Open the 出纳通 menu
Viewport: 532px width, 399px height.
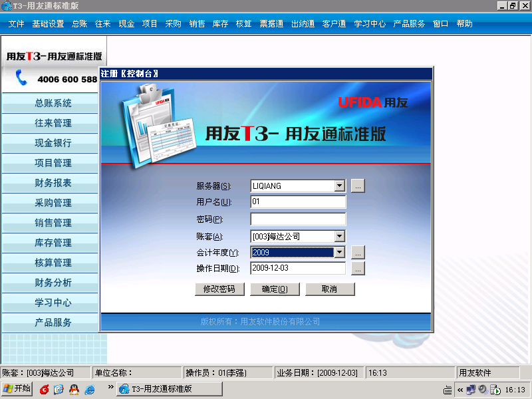(x=303, y=24)
